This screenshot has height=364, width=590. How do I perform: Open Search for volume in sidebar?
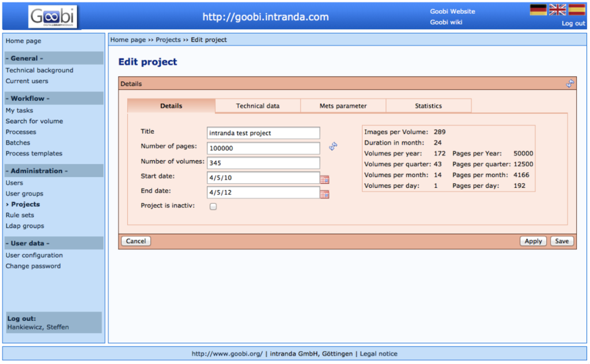34,121
